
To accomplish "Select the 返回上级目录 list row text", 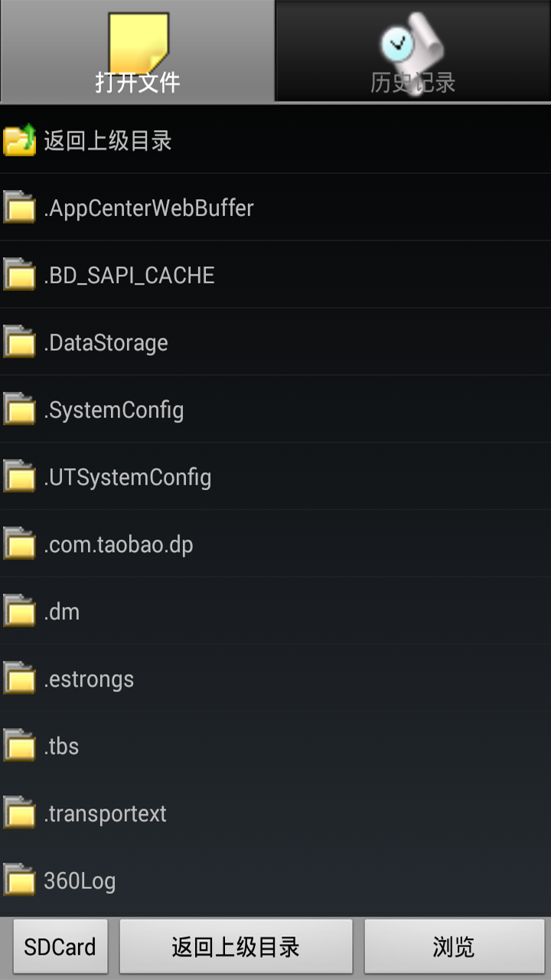I will [108, 141].
